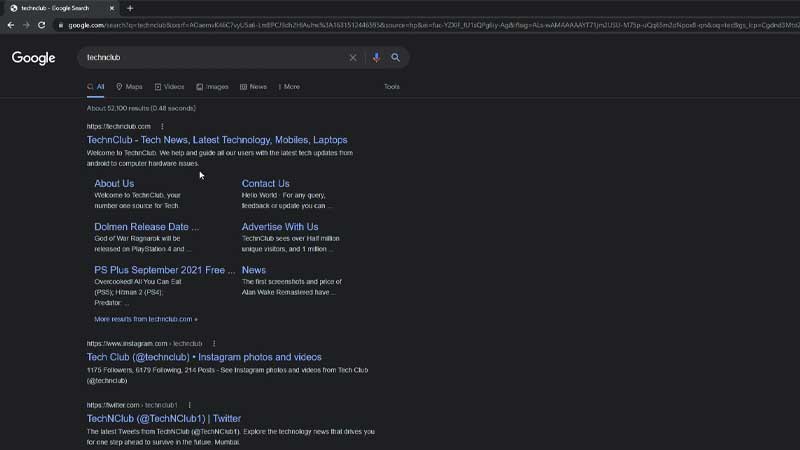Switch to the Images tab
The image size is (800, 450).
click(212, 87)
